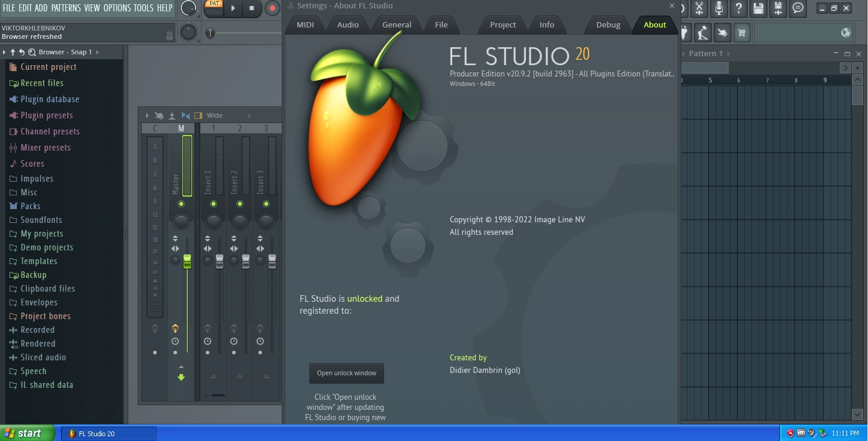Click the shopping cart content library icon
868x441 pixels.
pos(742,33)
